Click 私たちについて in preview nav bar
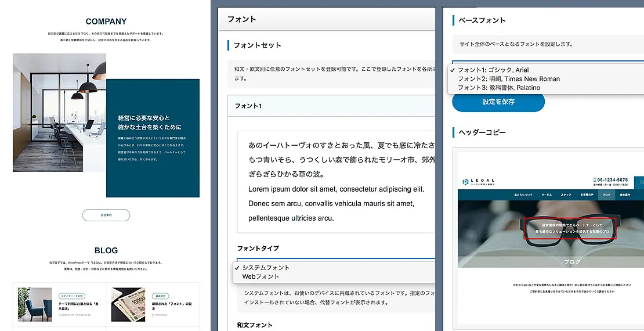This screenshot has height=331, width=644. pos(522,195)
